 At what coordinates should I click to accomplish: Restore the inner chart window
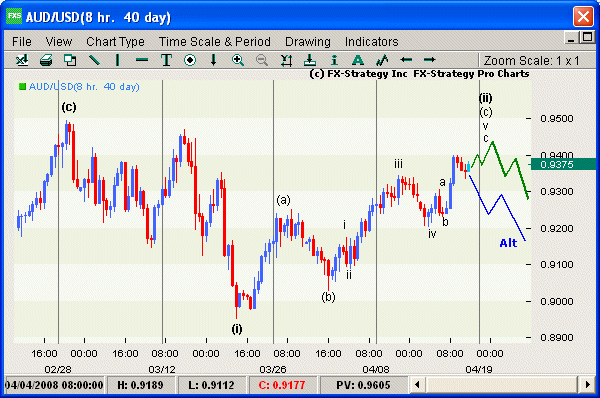(587, 38)
